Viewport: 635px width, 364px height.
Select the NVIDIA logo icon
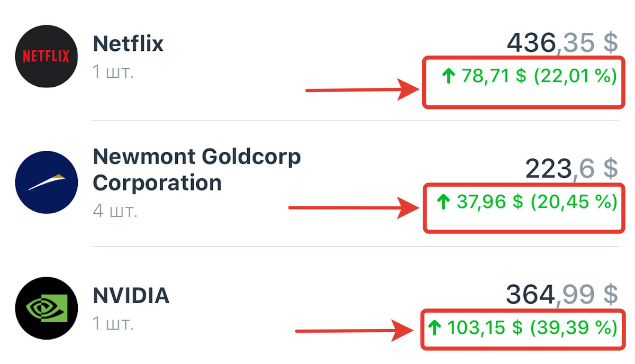click(46, 308)
